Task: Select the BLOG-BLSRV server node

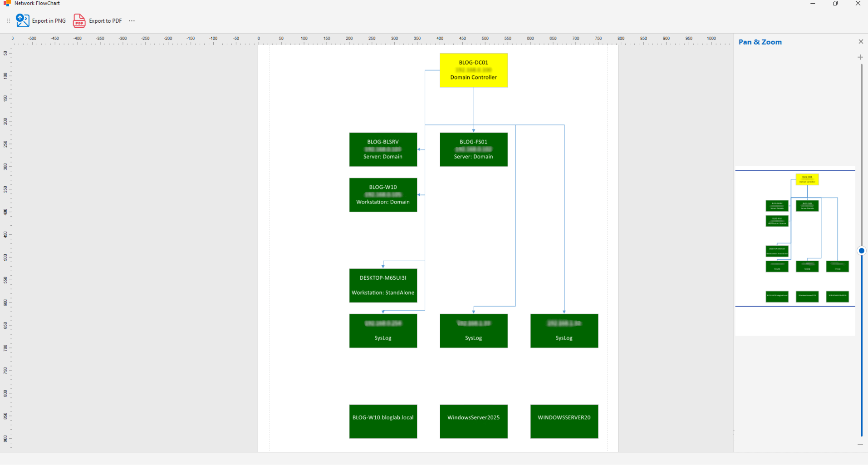Action: coord(383,149)
